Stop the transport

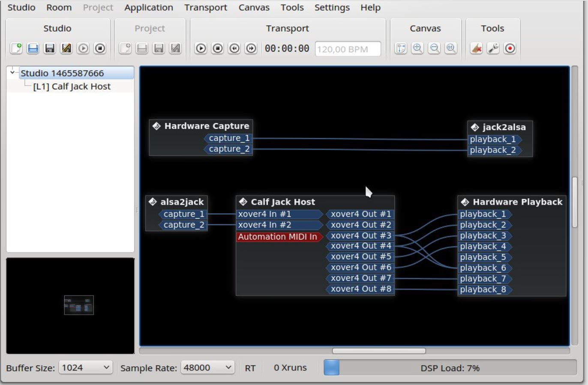click(x=218, y=48)
